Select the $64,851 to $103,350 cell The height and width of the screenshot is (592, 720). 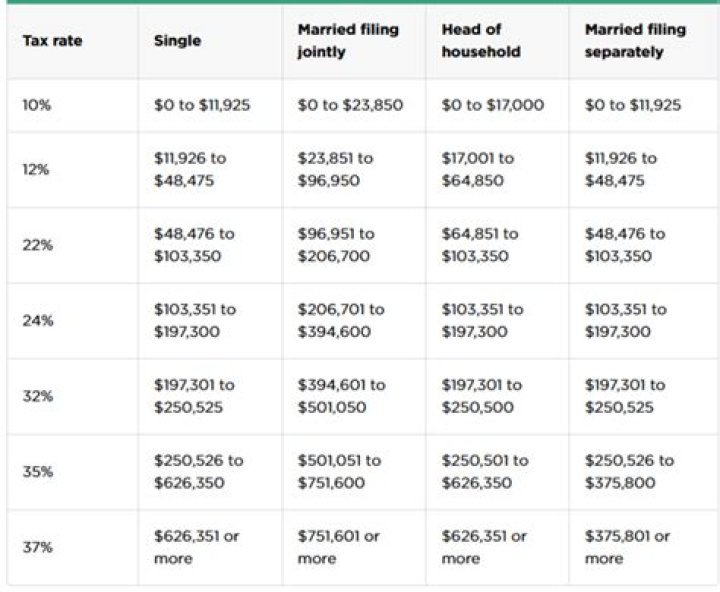[x=479, y=245]
